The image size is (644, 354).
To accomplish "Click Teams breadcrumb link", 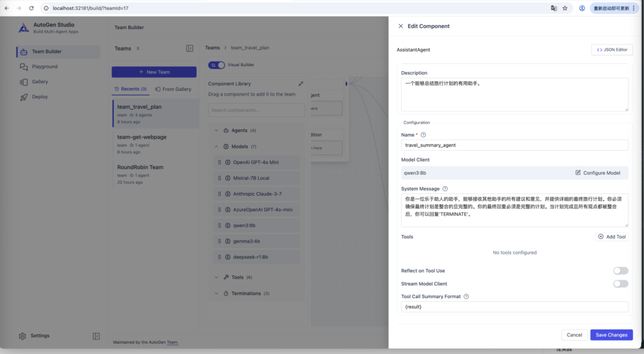I will (213, 48).
